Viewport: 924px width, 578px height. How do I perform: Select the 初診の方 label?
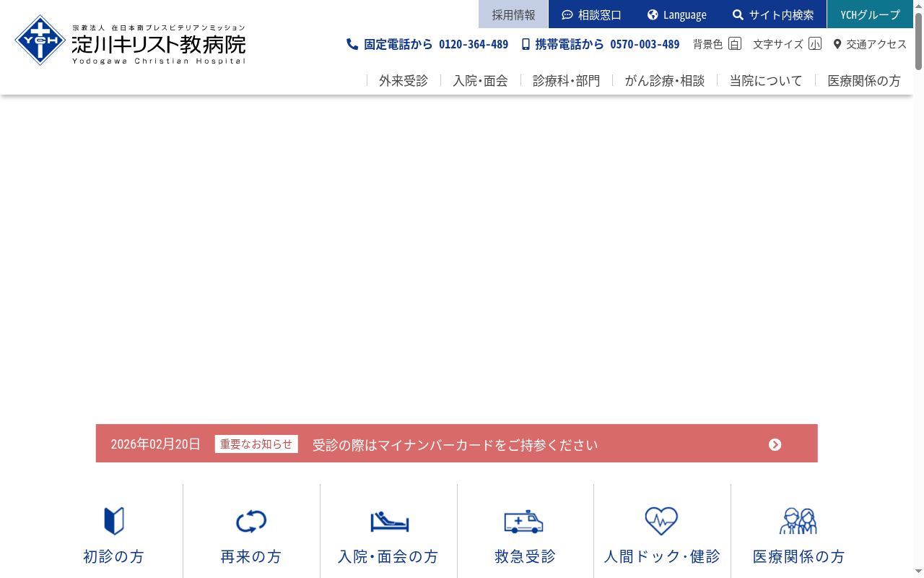[x=114, y=556]
